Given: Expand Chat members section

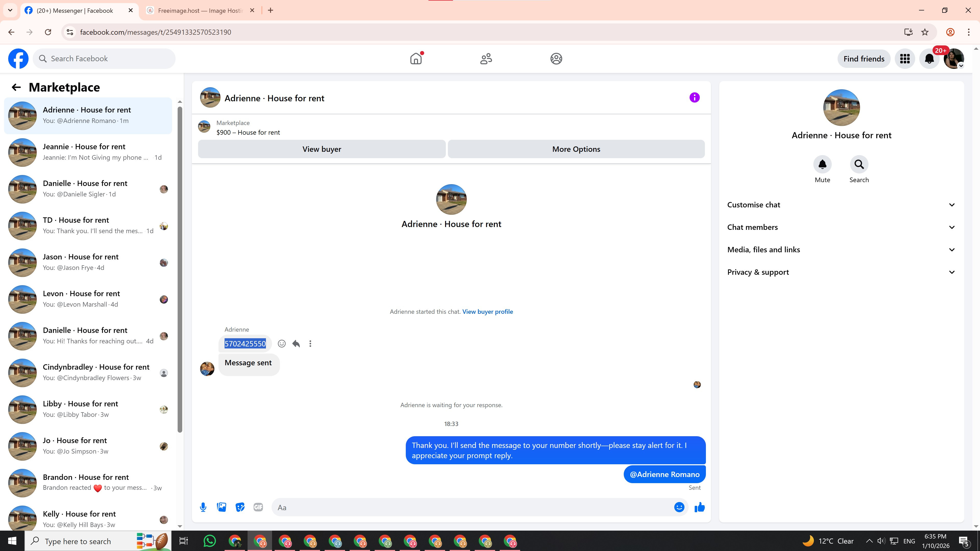Looking at the screenshot, I should click(841, 227).
